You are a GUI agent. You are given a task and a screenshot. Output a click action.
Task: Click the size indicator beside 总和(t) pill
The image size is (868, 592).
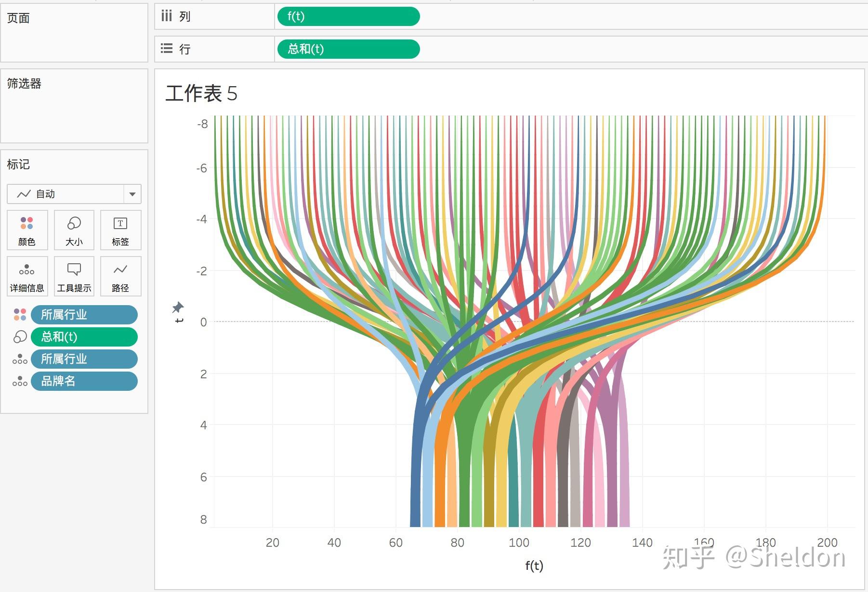[20, 337]
